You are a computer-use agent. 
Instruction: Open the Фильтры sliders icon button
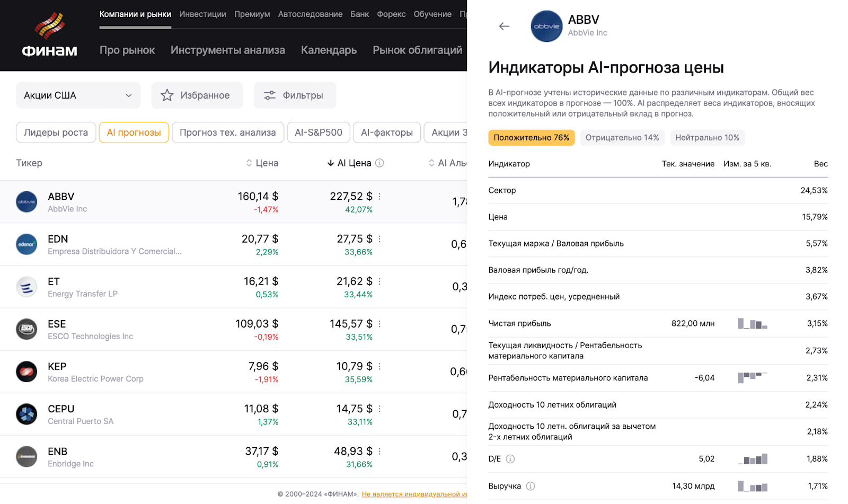[x=270, y=95]
